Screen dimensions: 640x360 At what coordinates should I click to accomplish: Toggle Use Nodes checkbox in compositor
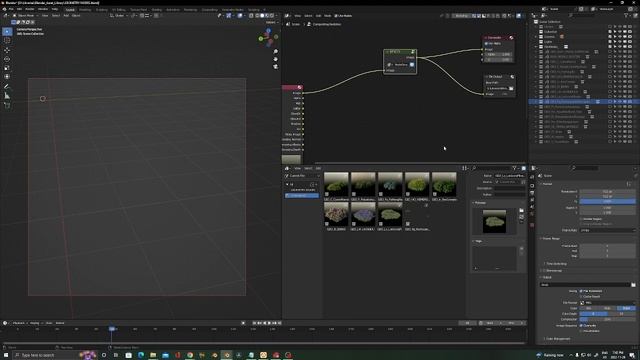337,16
